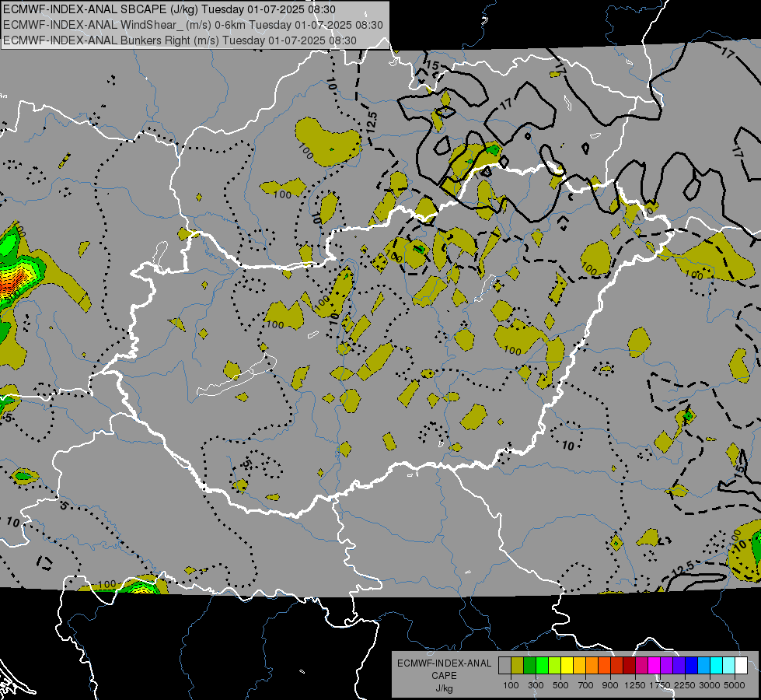Click the 5000 tick label in legend

click(735, 685)
